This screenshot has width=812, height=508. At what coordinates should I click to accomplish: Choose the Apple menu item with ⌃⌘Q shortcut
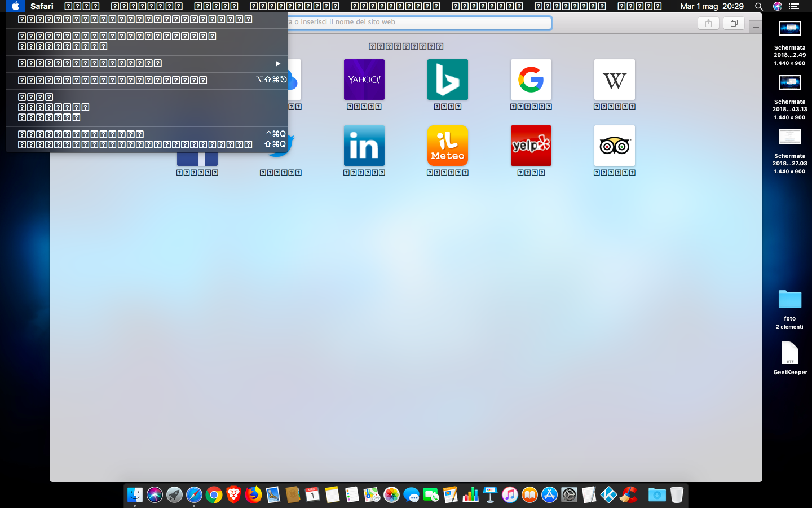coord(147,134)
